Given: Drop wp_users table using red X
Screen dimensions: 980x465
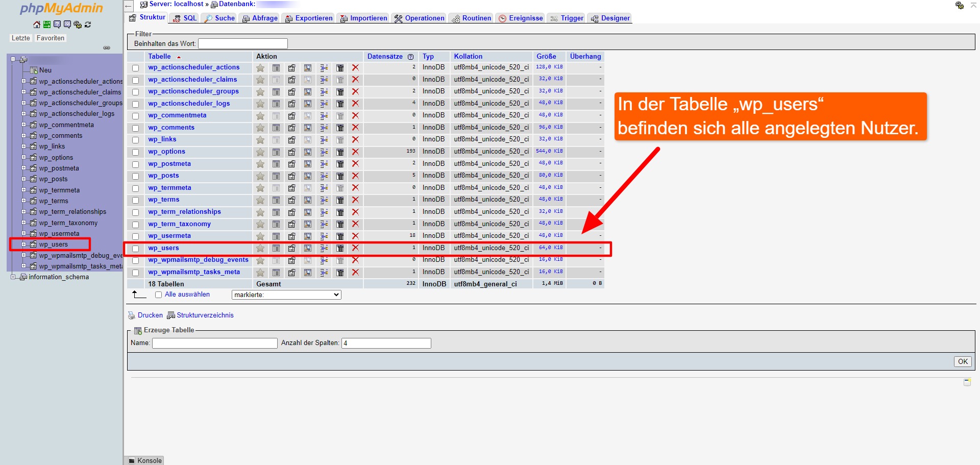Looking at the screenshot, I should (355, 248).
